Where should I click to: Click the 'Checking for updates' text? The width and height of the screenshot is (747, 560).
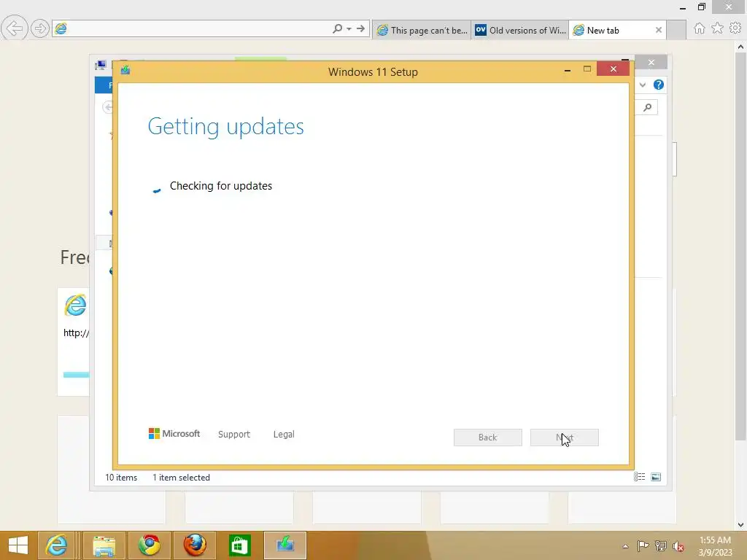tap(221, 186)
